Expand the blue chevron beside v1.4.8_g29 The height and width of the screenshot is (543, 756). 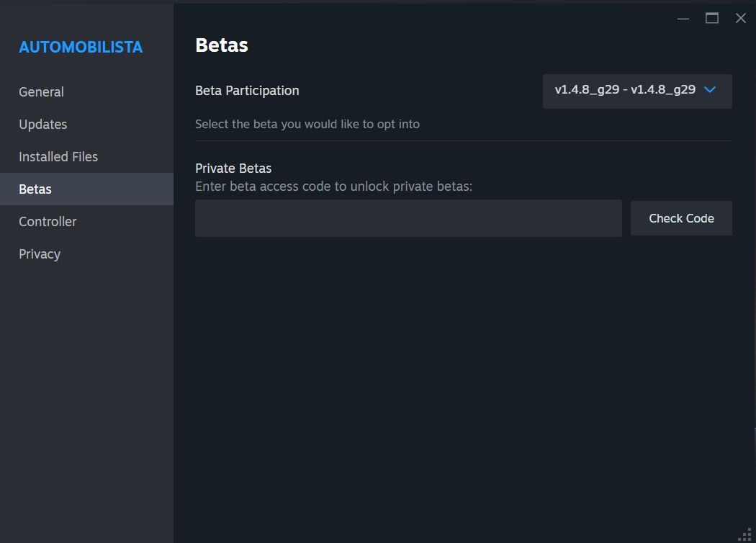tap(710, 90)
